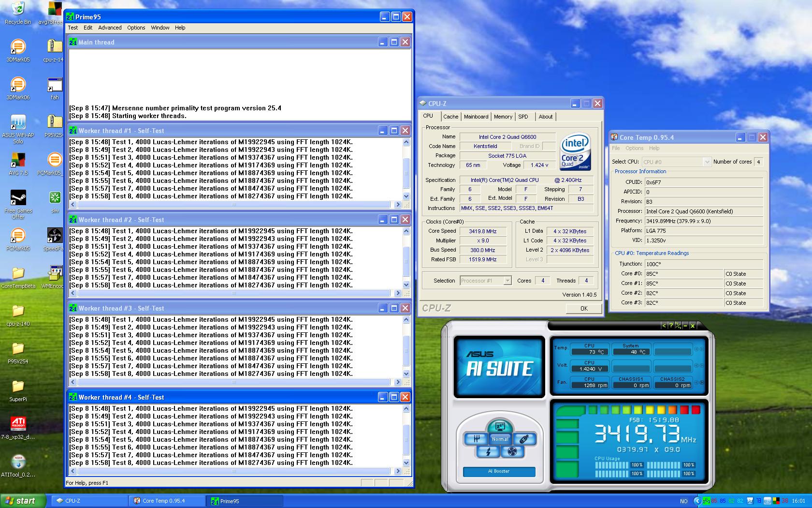
Task: Open the ATI 7-8_xp32 driver installer icon
Action: click(x=18, y=428)
